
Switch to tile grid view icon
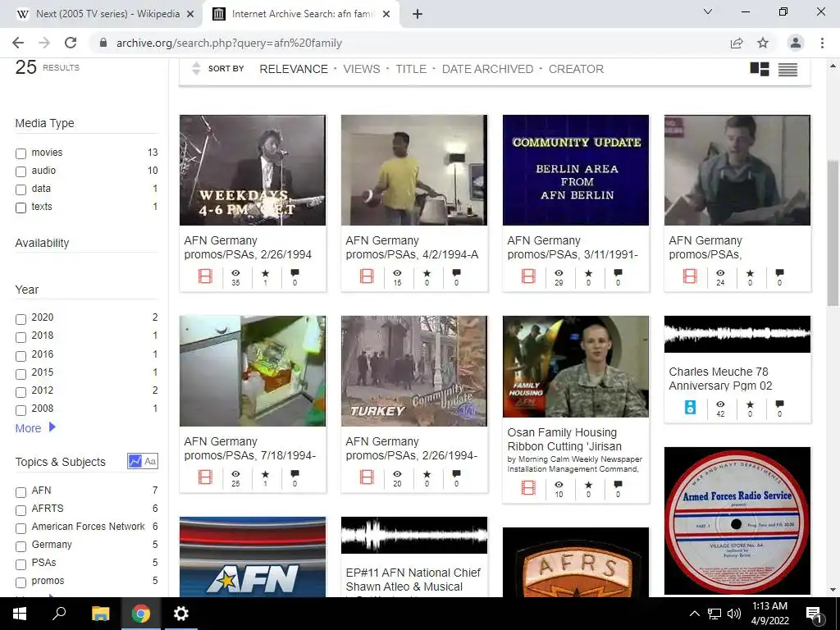759,69
